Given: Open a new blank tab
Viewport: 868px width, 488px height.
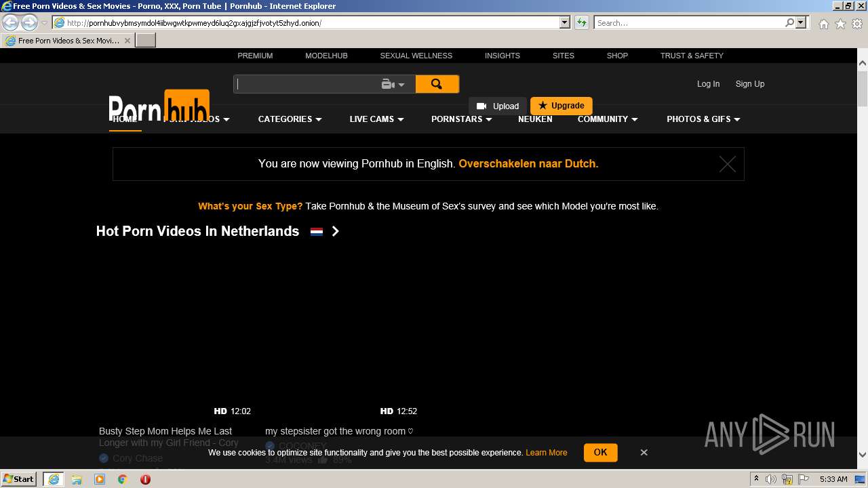Looking at the screenshot, I should (x=146, y=40).
